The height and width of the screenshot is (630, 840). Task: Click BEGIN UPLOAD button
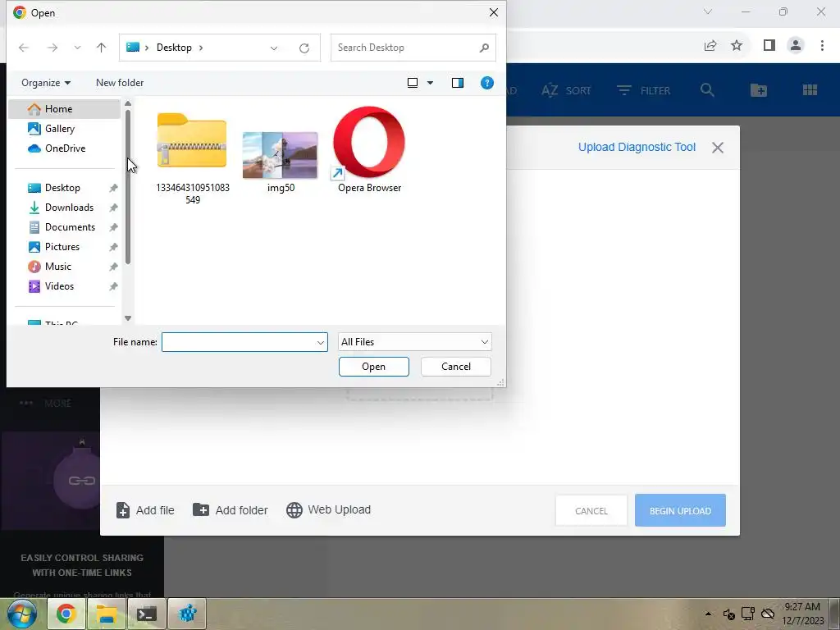tap(680, 510)
